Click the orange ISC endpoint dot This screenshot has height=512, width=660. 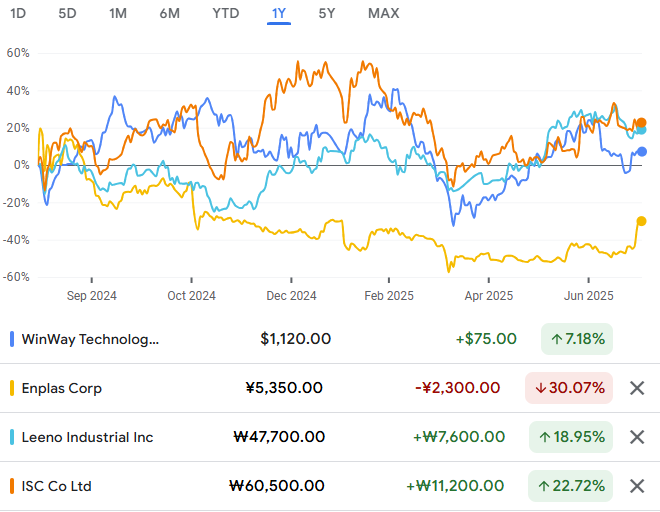(641, 123)
